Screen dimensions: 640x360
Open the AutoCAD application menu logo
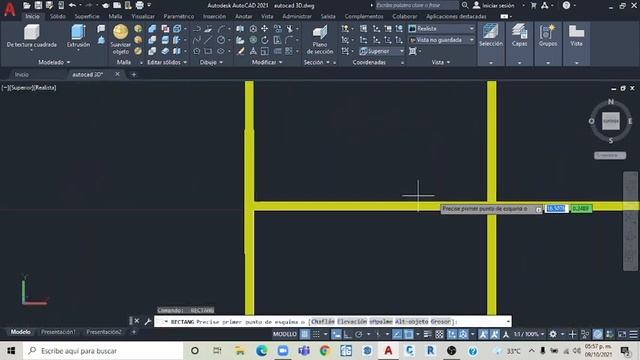(9, 9)
